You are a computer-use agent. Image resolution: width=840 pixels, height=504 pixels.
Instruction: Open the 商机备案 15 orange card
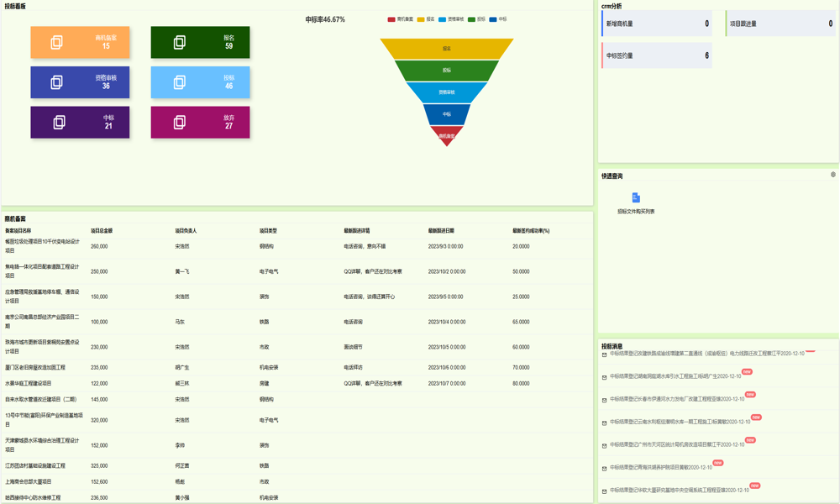coord(80,42)
